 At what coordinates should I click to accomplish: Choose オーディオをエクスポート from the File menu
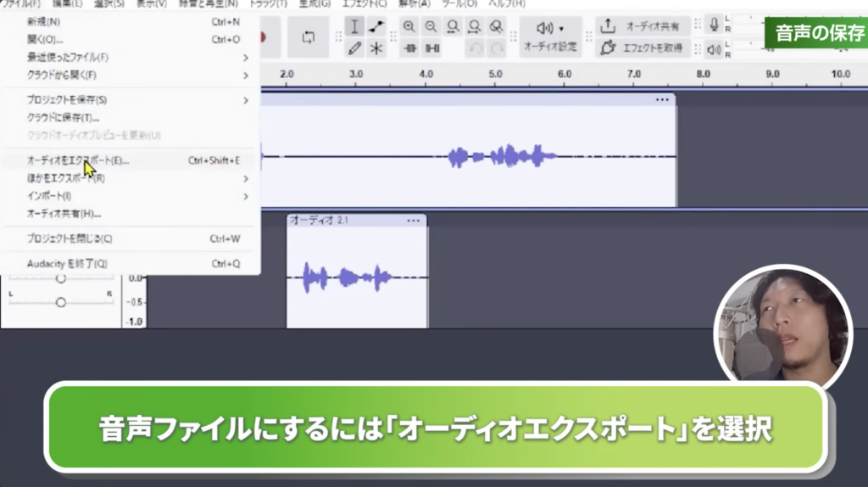pyautogui.click(x=78, y=160)
